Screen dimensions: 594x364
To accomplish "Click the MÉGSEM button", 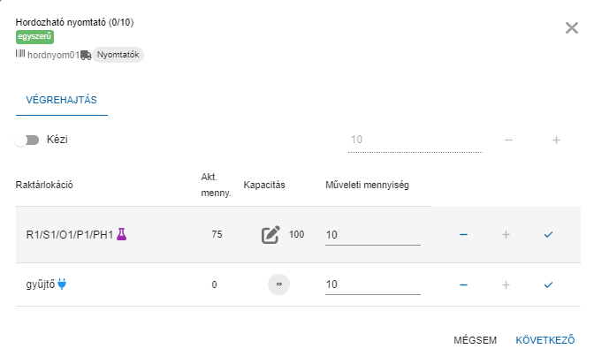I will pyautogui.click(x=475, y=340).
